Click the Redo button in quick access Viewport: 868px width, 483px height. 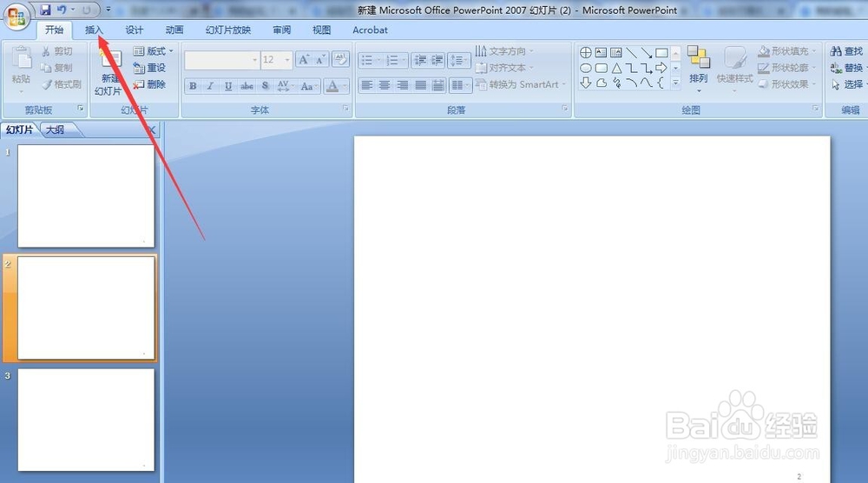coord(87,10)
